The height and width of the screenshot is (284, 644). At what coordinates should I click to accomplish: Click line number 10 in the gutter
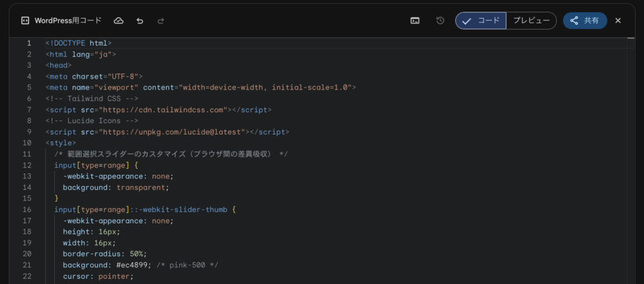(27, 143)
